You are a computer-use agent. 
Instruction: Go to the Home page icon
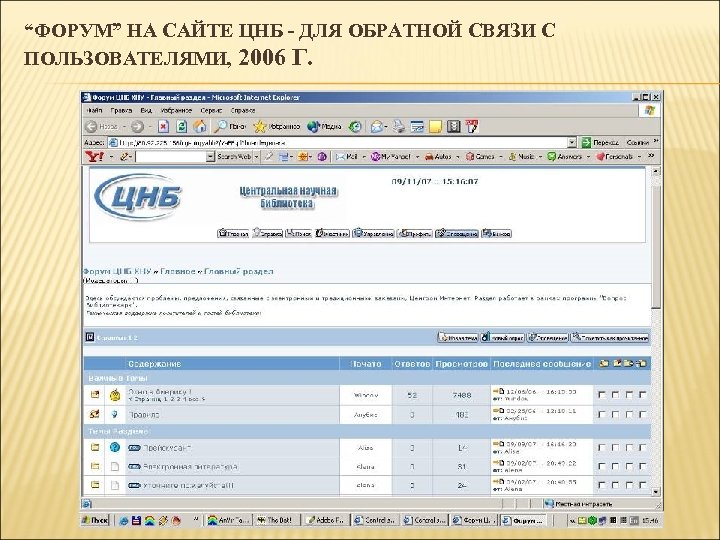(200, 127)
